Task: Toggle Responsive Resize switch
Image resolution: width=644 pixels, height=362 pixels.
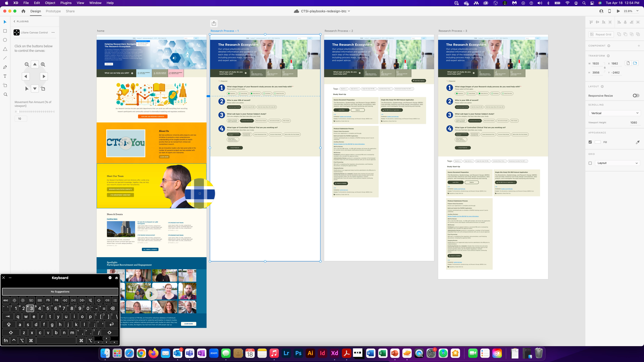Action: click(636, 96)
